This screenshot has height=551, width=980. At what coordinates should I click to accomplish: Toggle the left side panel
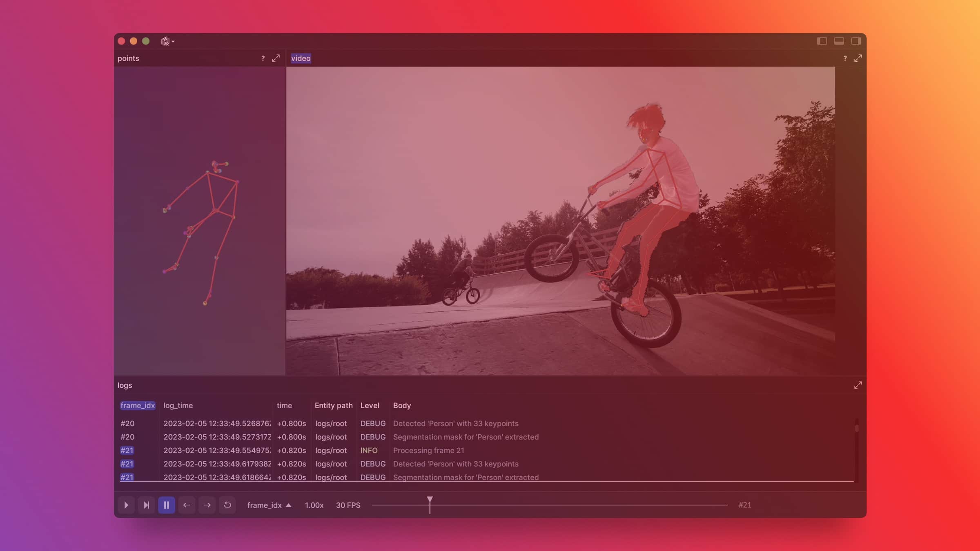click(822, 41)
